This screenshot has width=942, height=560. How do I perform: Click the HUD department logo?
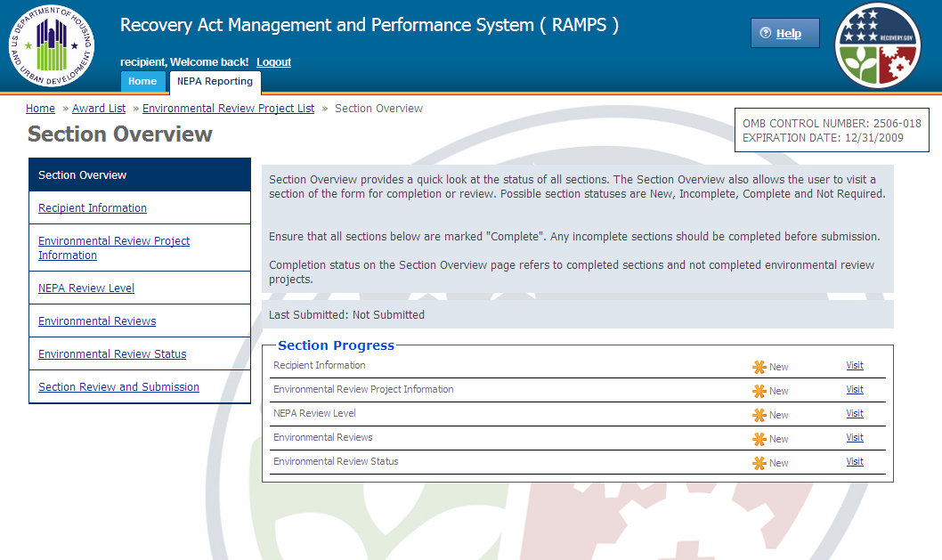(x=52, y=45)
